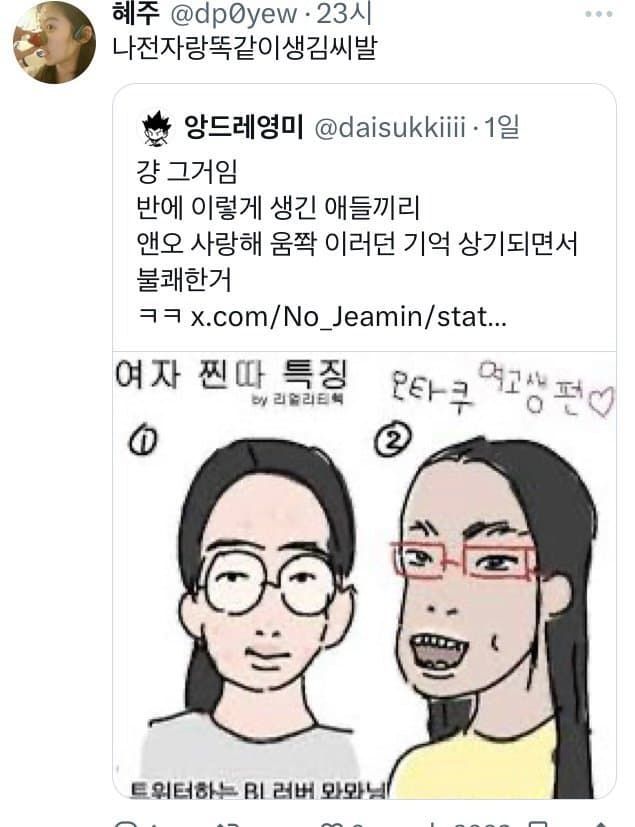Open the three-dot more options menu
The height and width of the screenshot is (827, 635).
pyautogui.click(x=599, y=14)
